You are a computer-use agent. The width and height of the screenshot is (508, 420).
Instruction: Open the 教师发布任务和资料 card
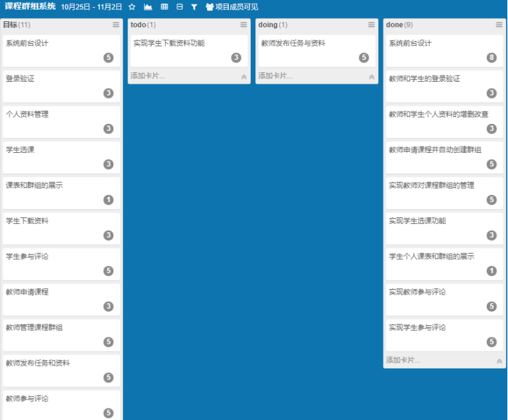coord(61,371)
